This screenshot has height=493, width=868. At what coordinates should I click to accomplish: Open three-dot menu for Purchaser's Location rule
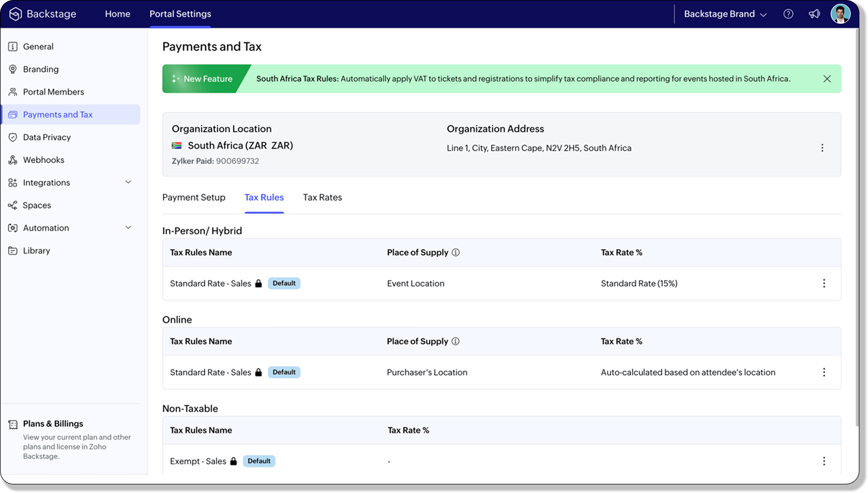point(824,372)
